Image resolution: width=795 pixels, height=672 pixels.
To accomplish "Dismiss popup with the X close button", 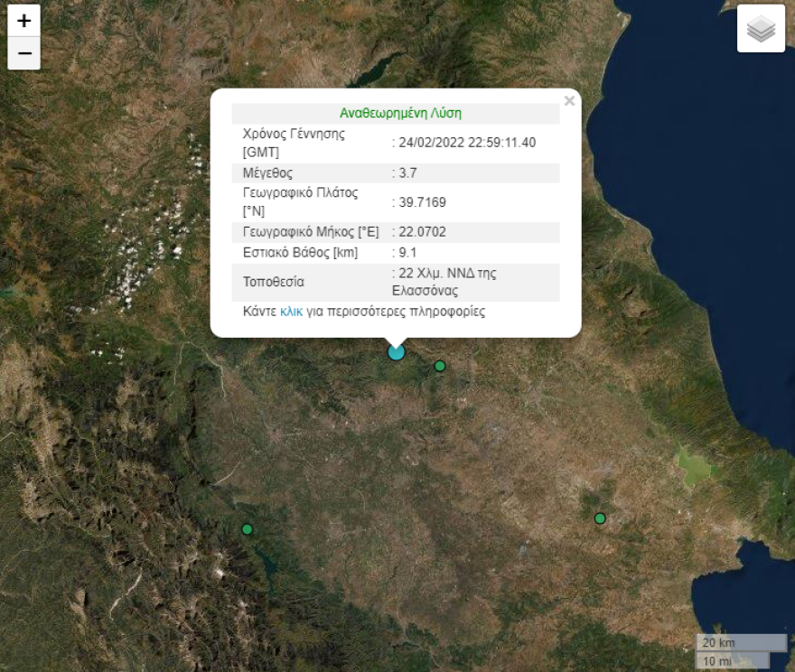I will [569, 100].
